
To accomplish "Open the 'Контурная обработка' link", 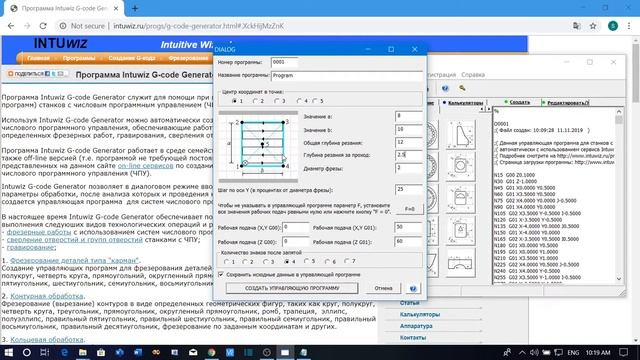I will (x=47, y=296).
